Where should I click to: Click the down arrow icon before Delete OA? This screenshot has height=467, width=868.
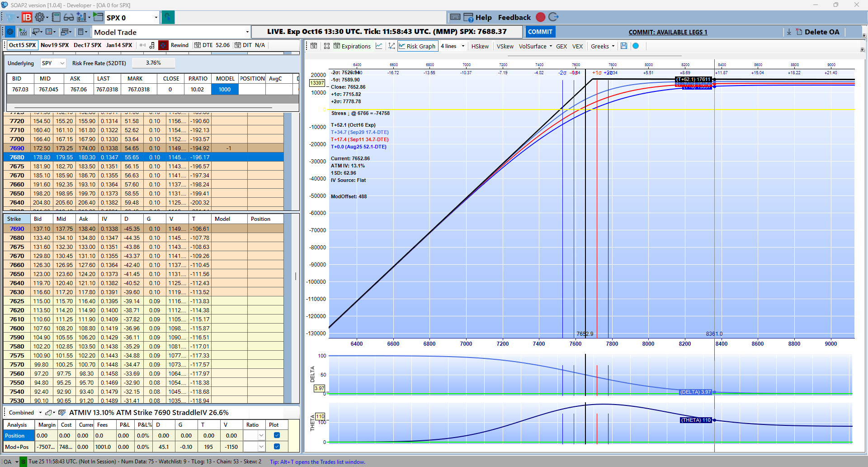tap(789, 32)
